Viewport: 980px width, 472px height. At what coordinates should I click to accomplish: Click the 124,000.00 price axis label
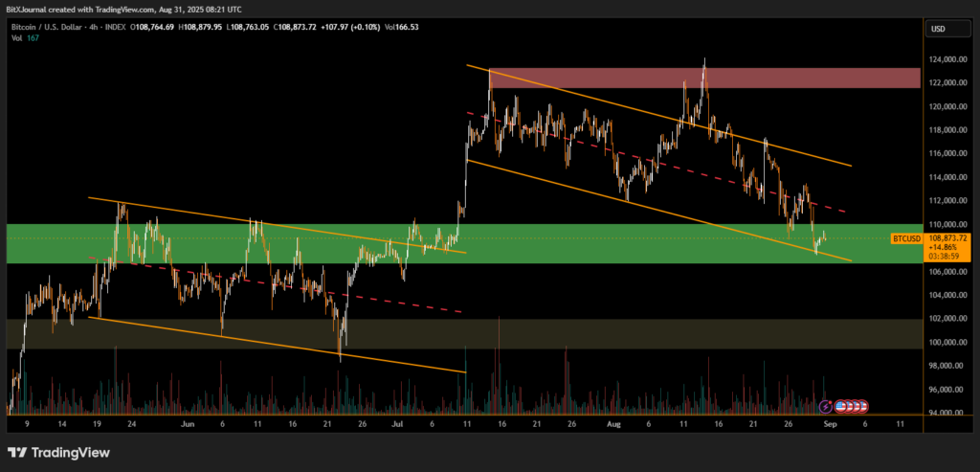click(948, 59)
